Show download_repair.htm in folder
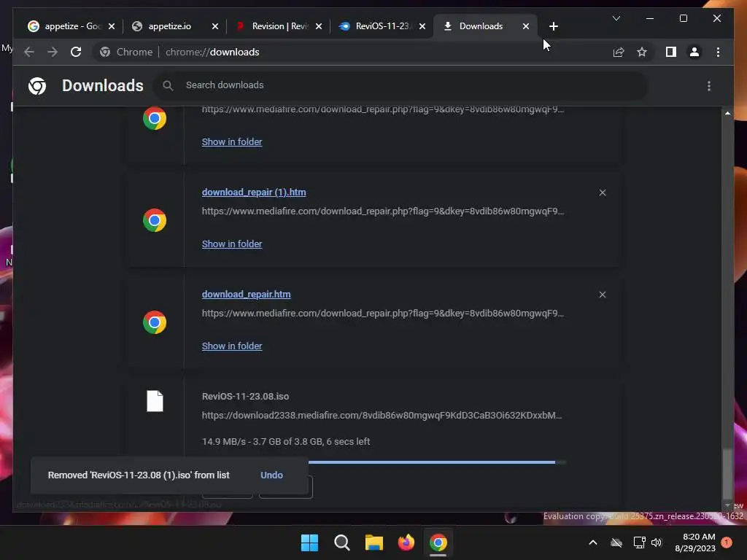Screen dimensions: 747x560 232,346
